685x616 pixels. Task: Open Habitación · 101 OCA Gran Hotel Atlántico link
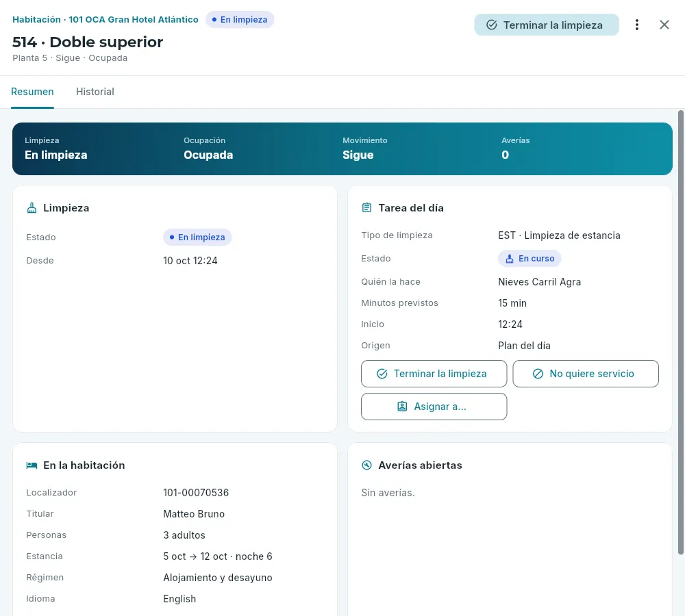[105, 20]
